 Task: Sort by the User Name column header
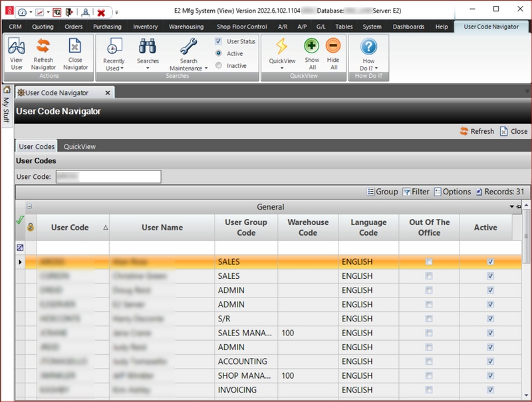[x=162, y=228]
